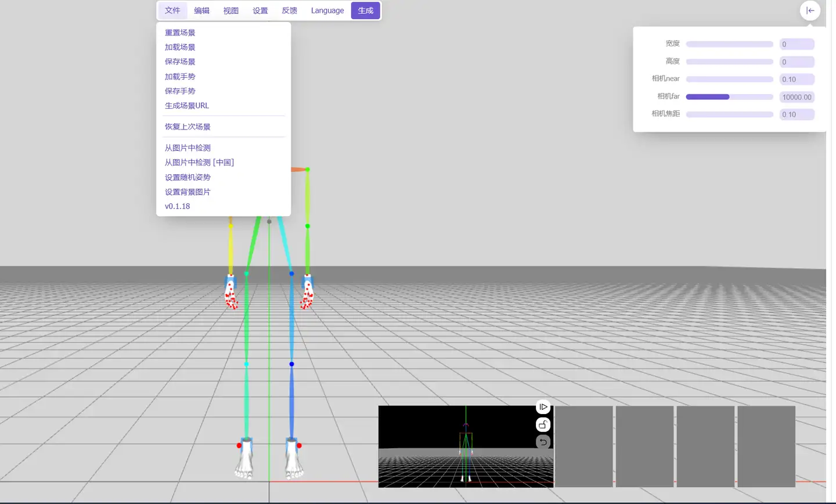Click 恢复上次场景 in the menu

188,127
